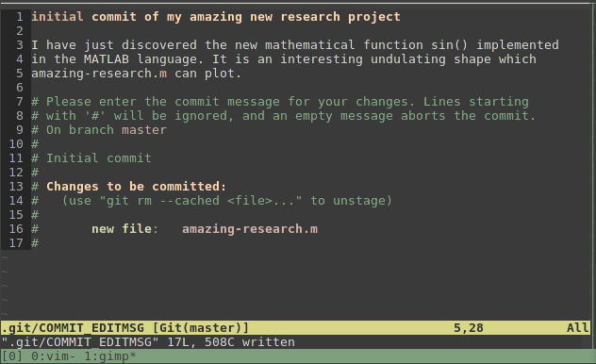Viewport: 596px width, 364px height.
Task: Select the tmux window '0:vim-'
Action: 53,356
